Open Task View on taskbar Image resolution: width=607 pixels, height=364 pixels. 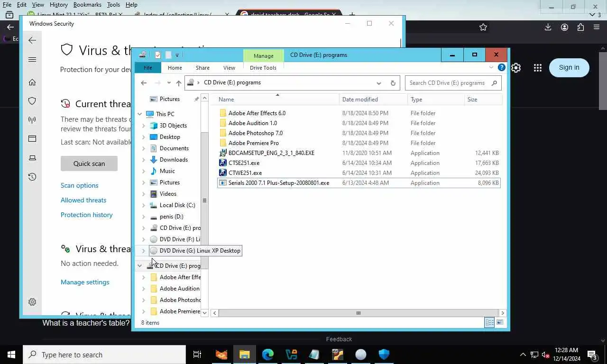pyautogui.click(x=197, y=355)
